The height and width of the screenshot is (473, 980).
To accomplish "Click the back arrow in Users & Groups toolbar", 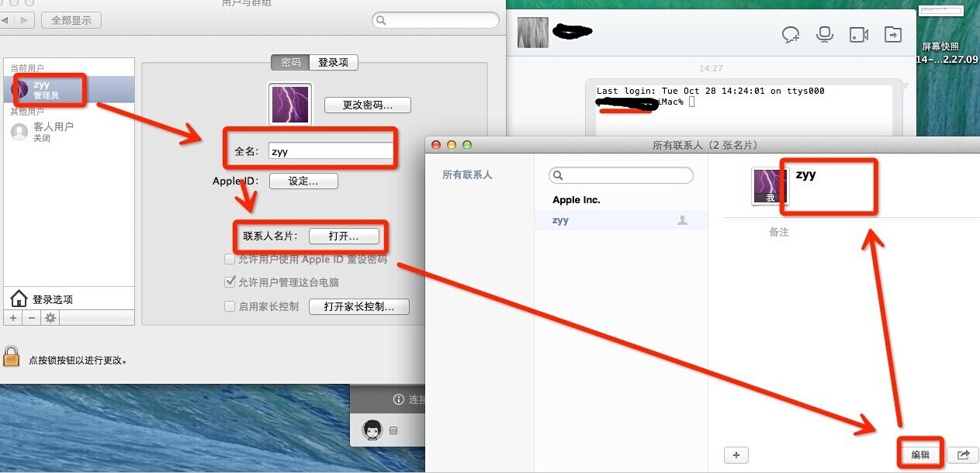I will coord(5,20).
